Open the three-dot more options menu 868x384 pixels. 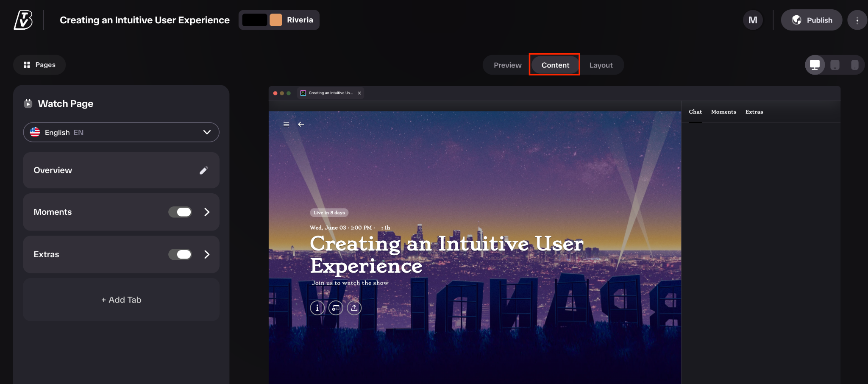click(x=857, y=20)
